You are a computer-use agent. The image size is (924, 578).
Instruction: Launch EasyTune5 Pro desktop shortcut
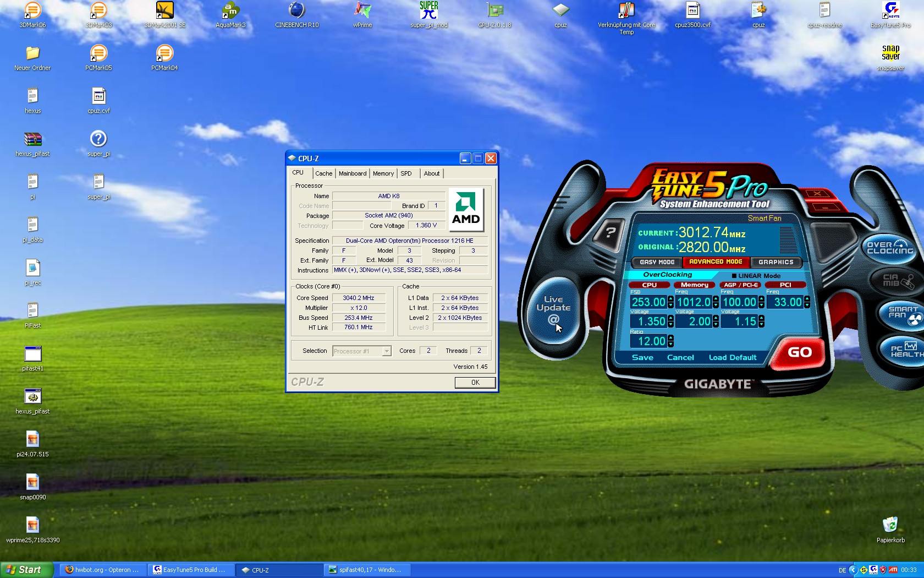890,15
